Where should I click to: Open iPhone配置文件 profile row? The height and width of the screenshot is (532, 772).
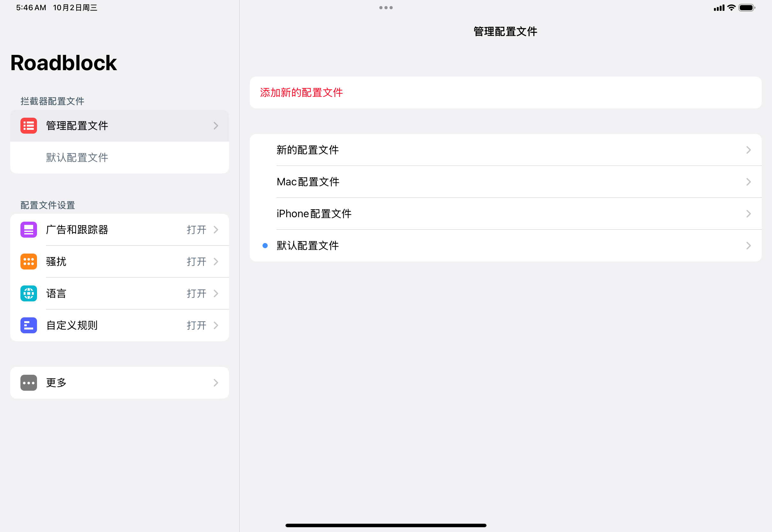tap(505, 214)
